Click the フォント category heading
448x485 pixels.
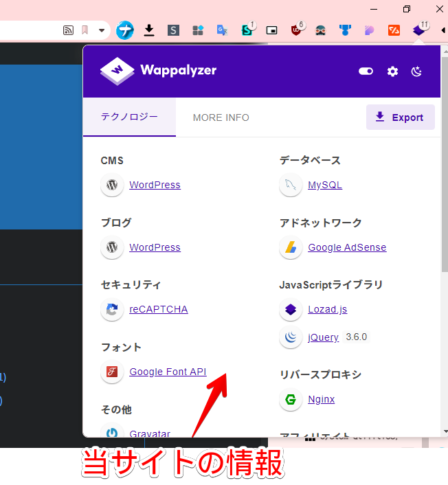click(121, 347)
